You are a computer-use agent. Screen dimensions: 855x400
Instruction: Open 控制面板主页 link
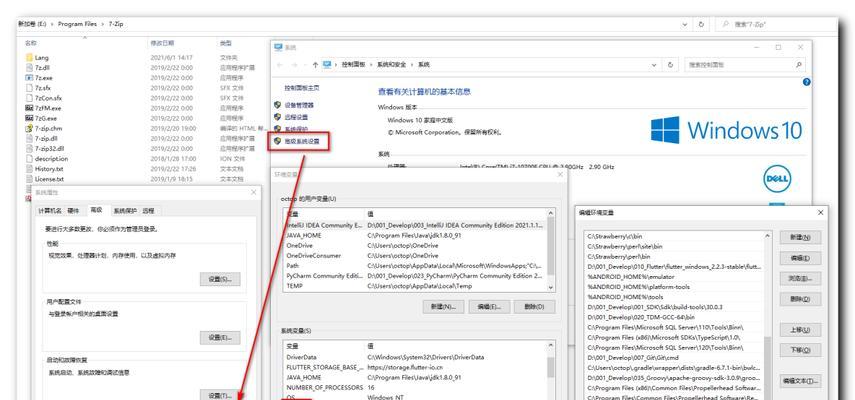[302, 88]
